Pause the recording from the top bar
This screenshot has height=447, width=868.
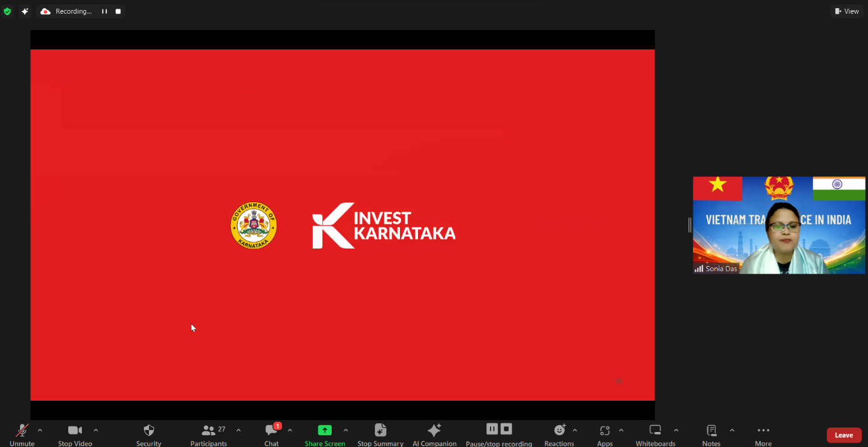tap(105, 11)
